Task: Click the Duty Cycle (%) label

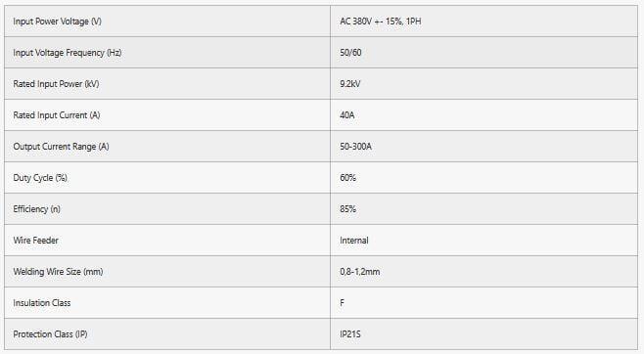Action: [40, 178]
